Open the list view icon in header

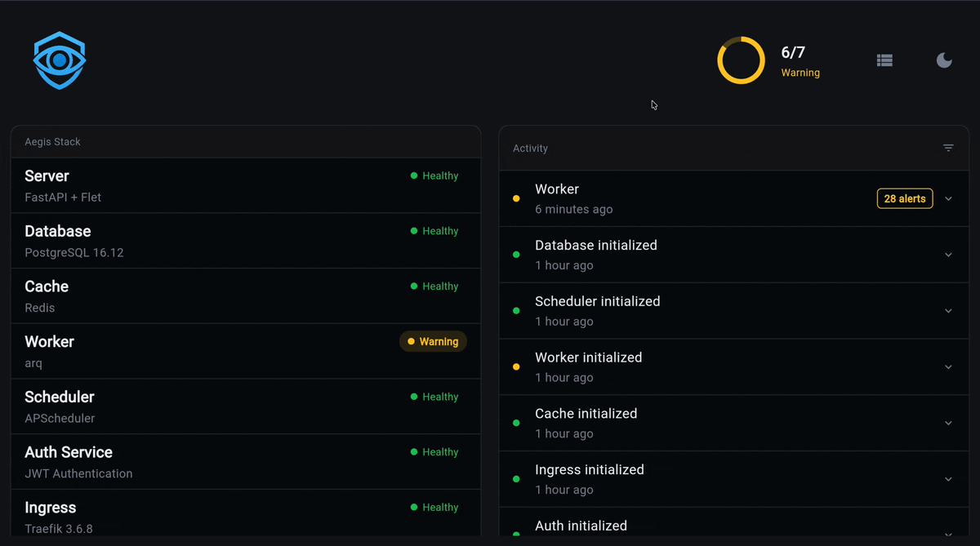pos(884,60)
